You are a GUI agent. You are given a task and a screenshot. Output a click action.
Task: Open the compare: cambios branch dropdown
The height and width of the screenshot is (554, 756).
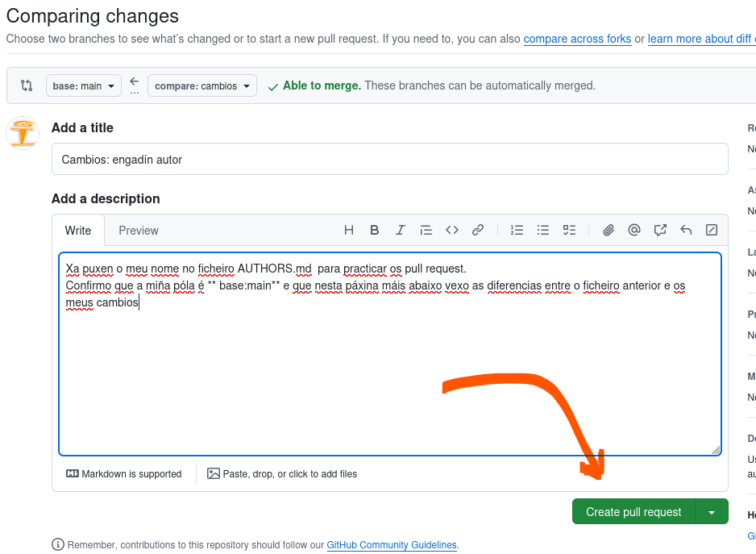point(202,85)
